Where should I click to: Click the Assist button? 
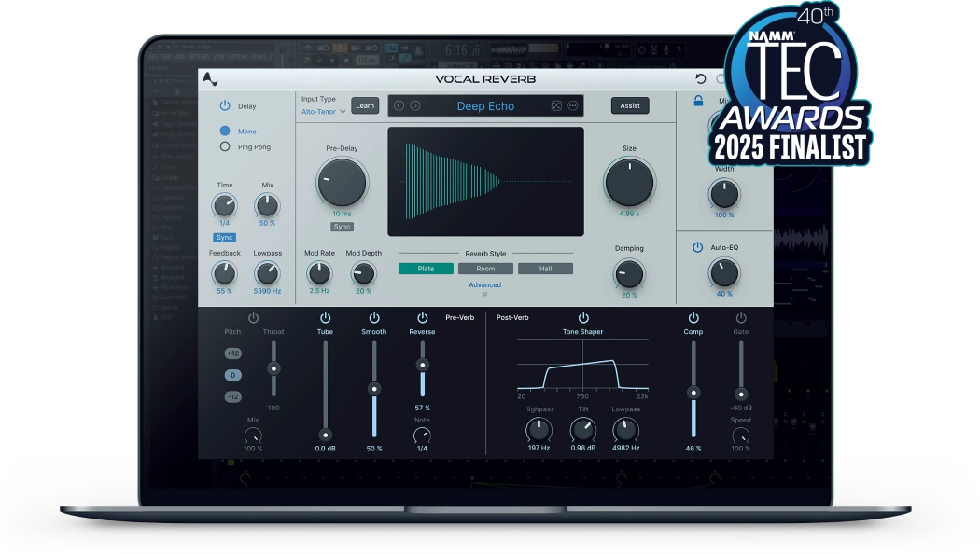tap(630, 105)
